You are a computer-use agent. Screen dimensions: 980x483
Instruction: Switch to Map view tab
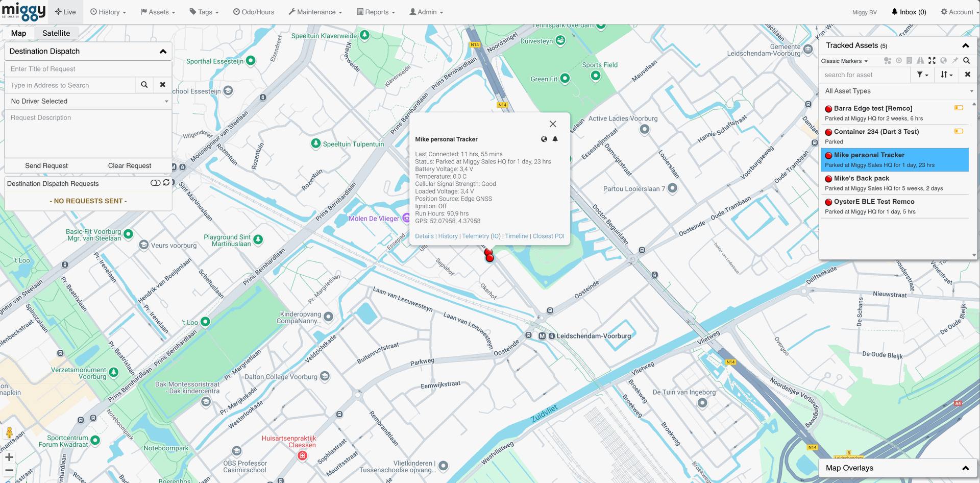[18, 33]
